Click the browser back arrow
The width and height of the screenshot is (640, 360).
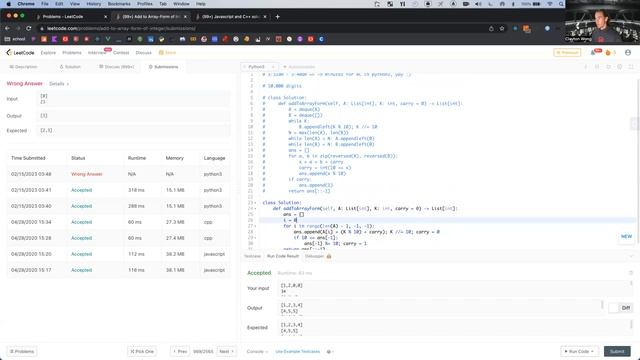pyautogui.click(x=7, y=29)
